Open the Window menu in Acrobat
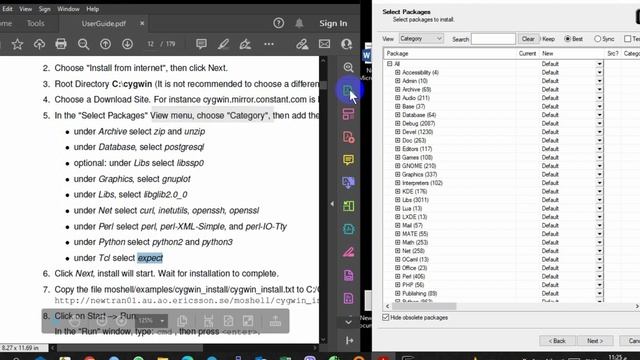This screenshot has height=360, width=640. point(68,9)
